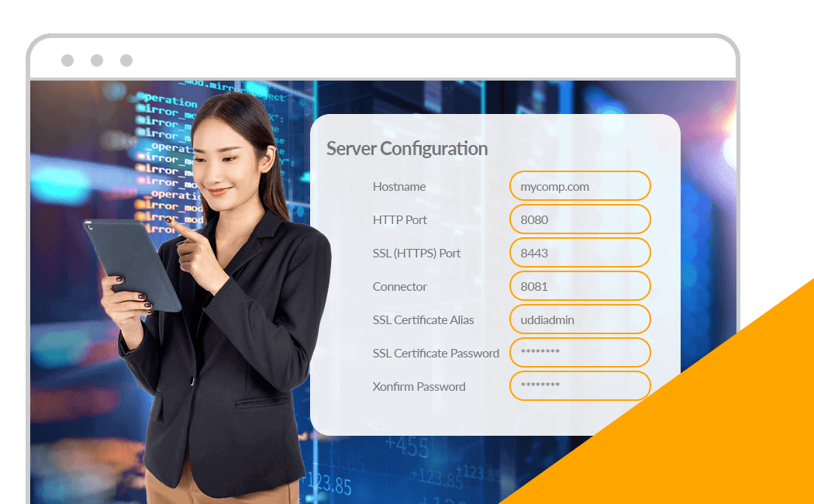Click the Server Configuration heading
The height and width of the screenshot is (504, 814).
point(407,148)
